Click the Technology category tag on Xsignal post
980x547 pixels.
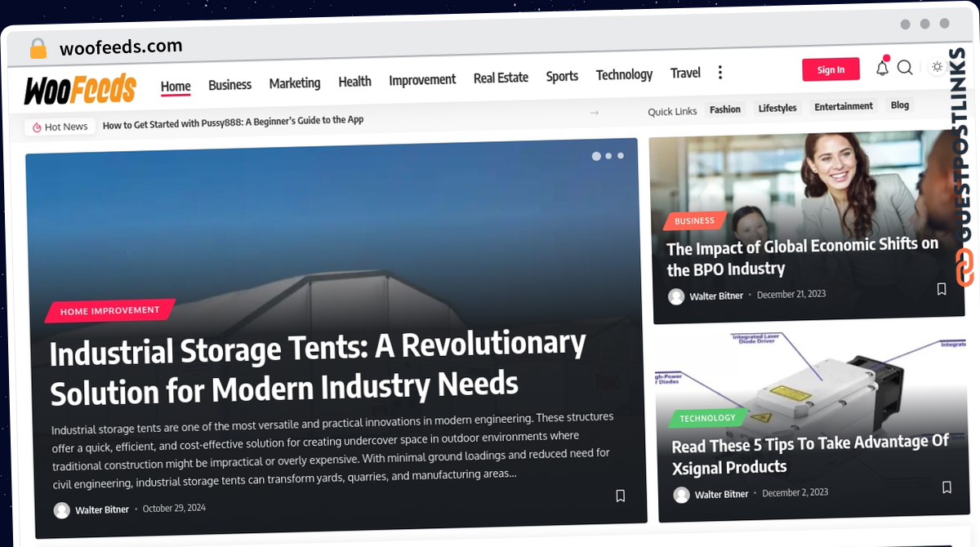point(707,418)
